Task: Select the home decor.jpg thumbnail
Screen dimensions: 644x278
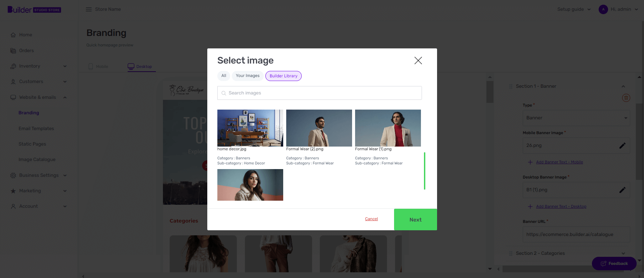Action: click(250, 128)
